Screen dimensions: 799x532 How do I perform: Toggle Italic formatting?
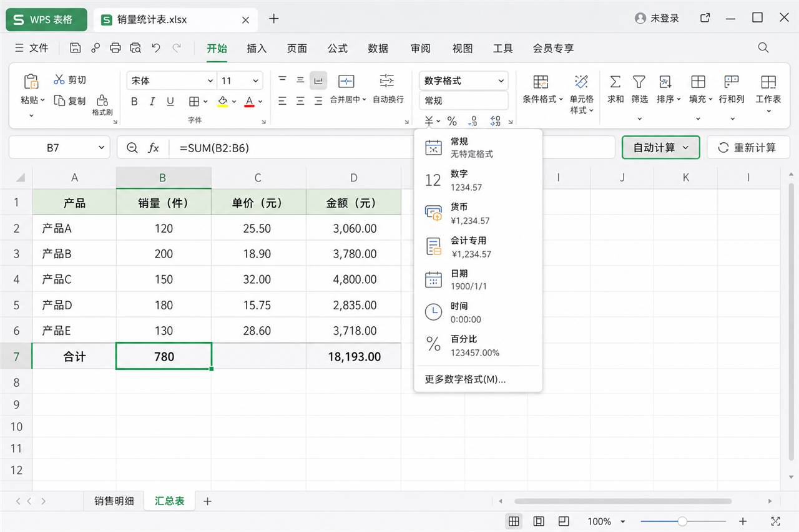[x=152, y=101]
